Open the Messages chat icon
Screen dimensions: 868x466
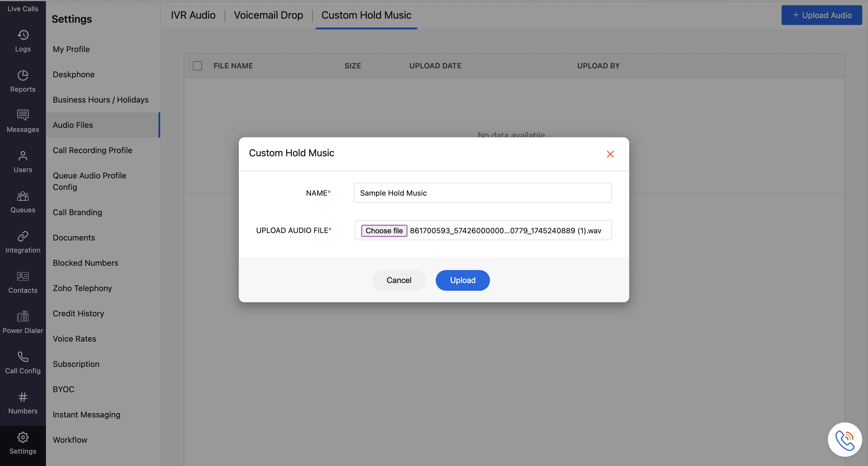tap(23, 115)
